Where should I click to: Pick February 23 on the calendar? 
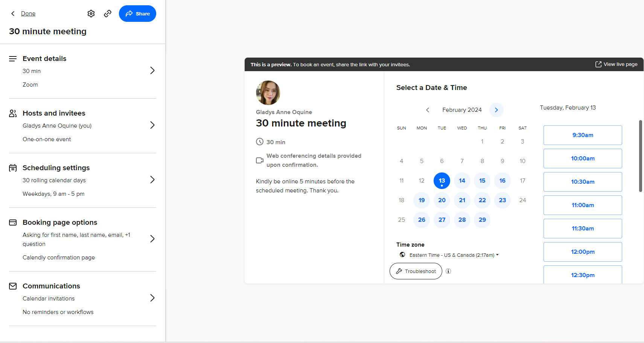pyautogui.click(x=502, y=200)
